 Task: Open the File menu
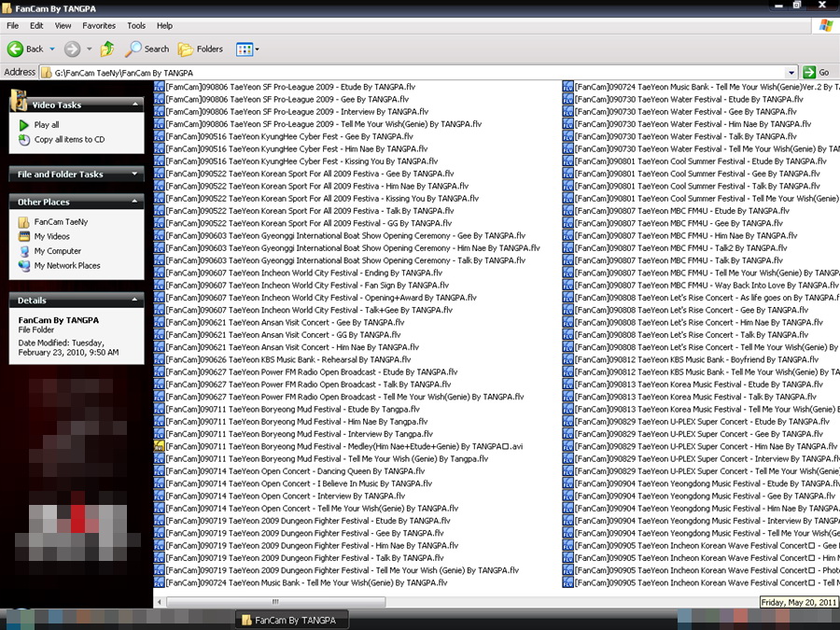pos(12,26)
